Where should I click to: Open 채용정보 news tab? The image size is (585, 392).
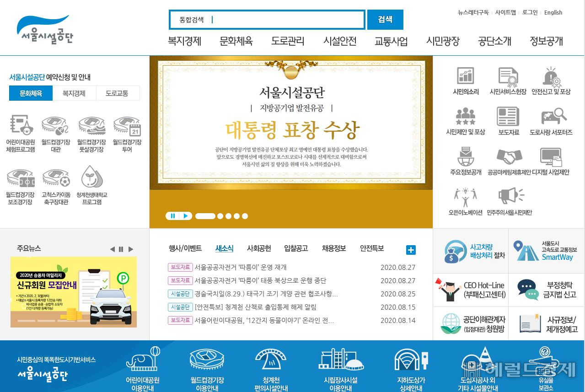pyautogui.click(x=334, y=248)
